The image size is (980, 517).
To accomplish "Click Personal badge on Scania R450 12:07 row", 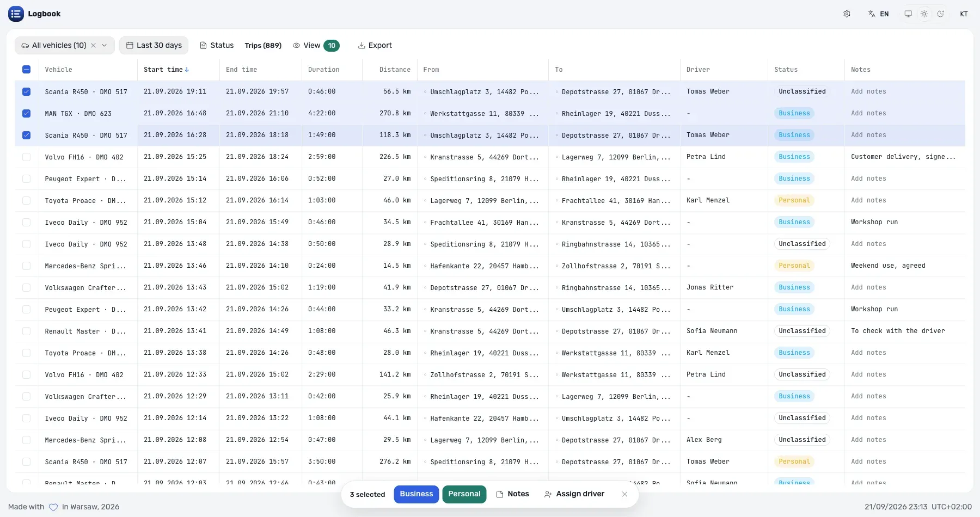I will point(794,461).
